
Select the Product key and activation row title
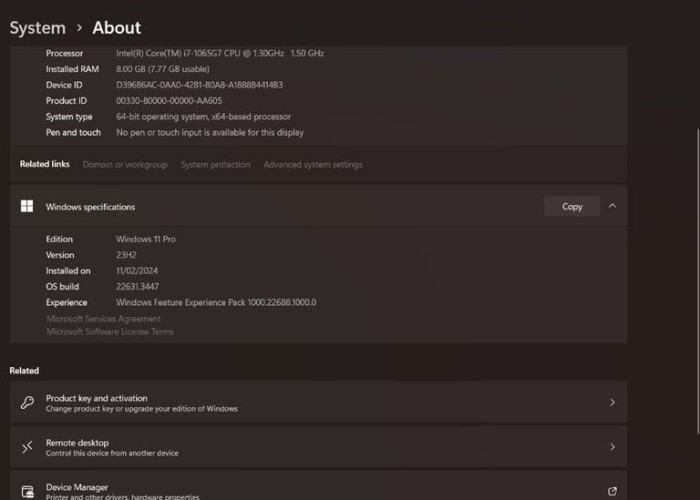pyautogui.click(x=96, y=398)
